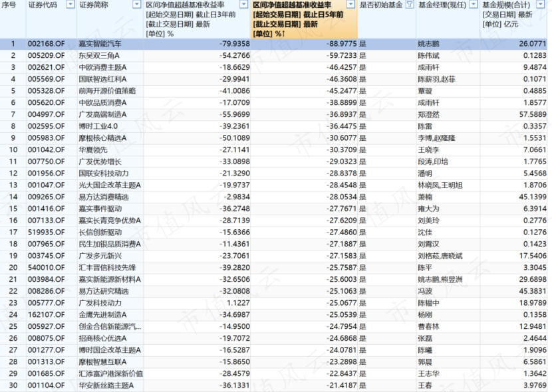Image resolution: width=552 pixels, height=392 pixels.
Task: Click manager cell 陈伟斌
Action: click(x=428, y=56)
